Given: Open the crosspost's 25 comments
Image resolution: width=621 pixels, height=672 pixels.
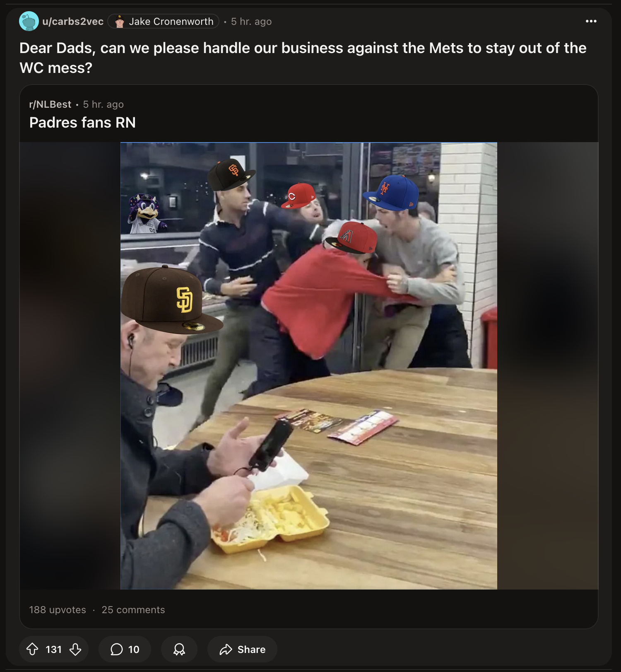Looking at the screenshot, I should click(x=133, y=610).
